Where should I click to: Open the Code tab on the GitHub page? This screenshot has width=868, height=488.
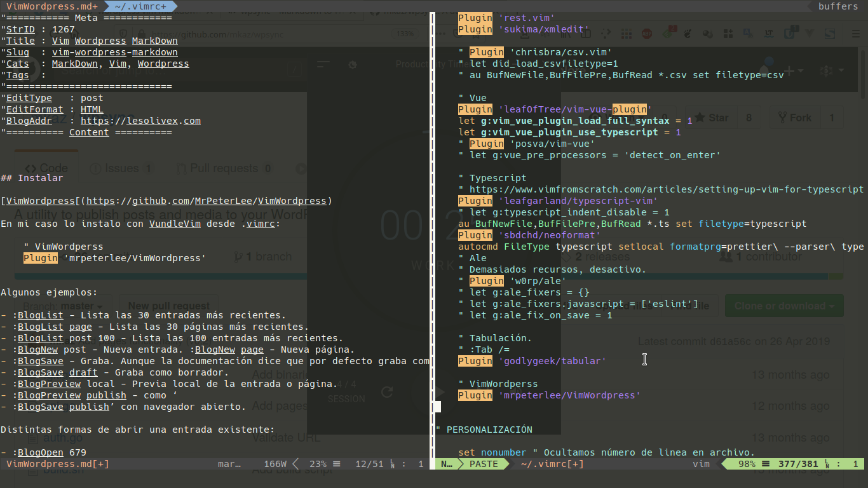click(46, 168)
